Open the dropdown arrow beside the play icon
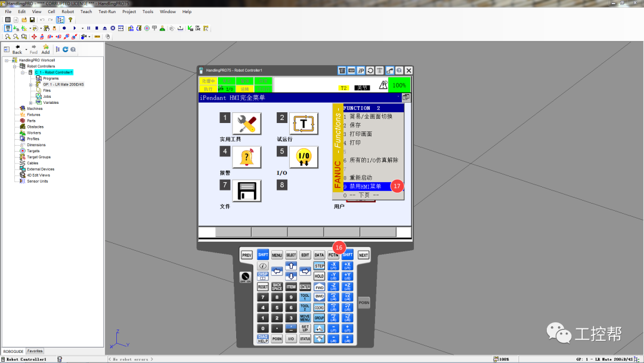The image size is (644, 363). coord(82,29)
